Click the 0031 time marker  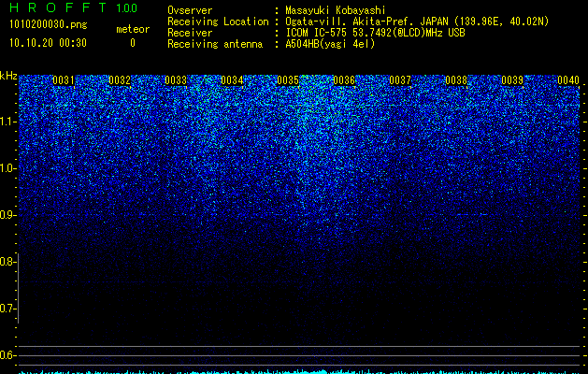[64, 80]
